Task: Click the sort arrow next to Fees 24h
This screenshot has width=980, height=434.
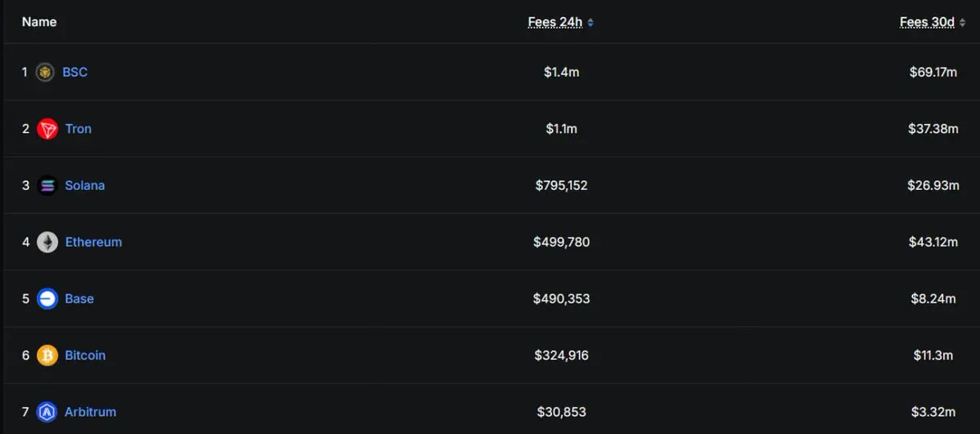Action: coord(590,23)
